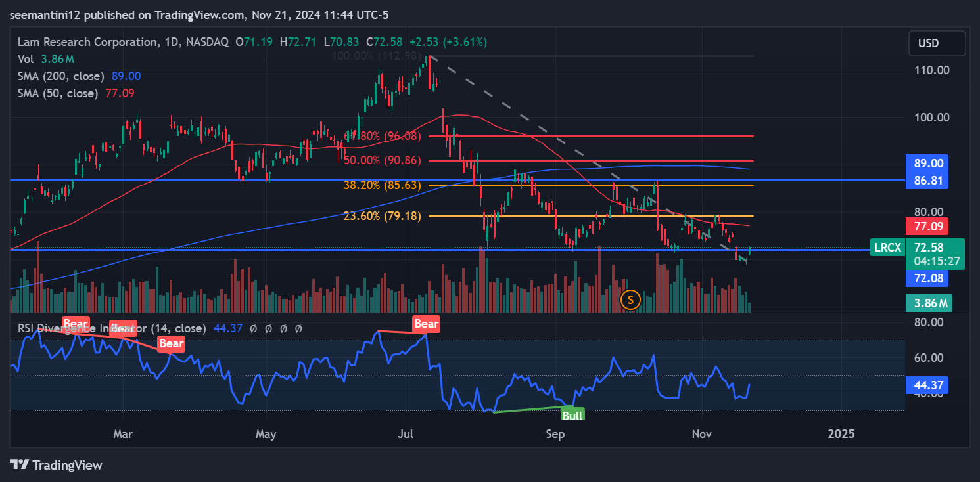Click the Mar label on time axis
980x482 pixels.
pyautogui.click(x=123, y=434)
